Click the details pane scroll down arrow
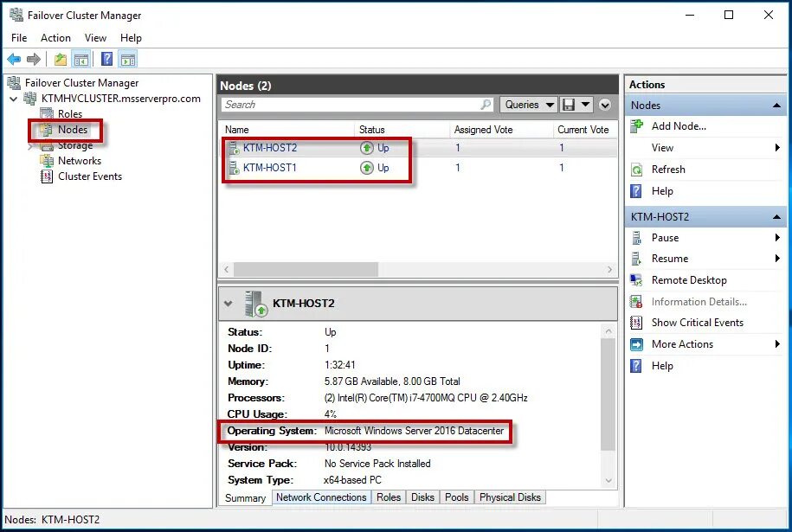Viewport: 792px width, 532px height. coord(608,480)
